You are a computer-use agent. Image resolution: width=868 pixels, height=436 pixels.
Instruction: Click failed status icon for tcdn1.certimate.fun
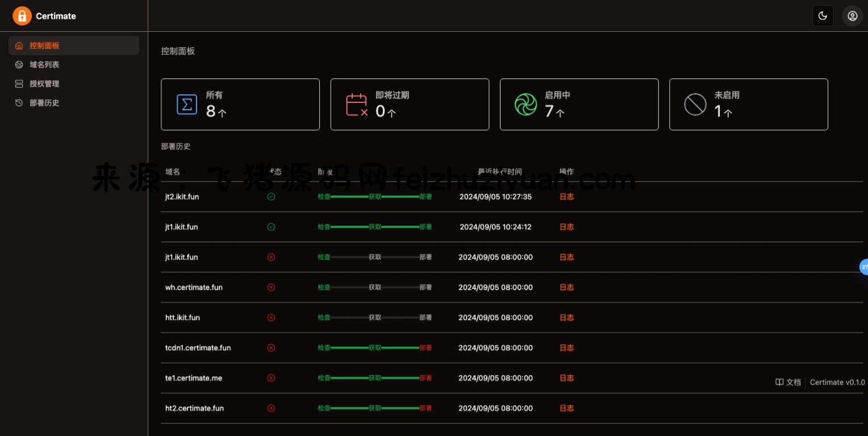point(271,347)
